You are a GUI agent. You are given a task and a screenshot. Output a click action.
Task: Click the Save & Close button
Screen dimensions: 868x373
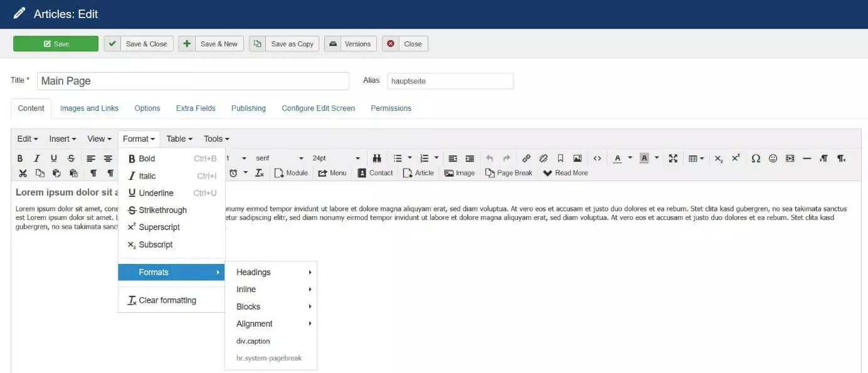(x=139, y=44)
